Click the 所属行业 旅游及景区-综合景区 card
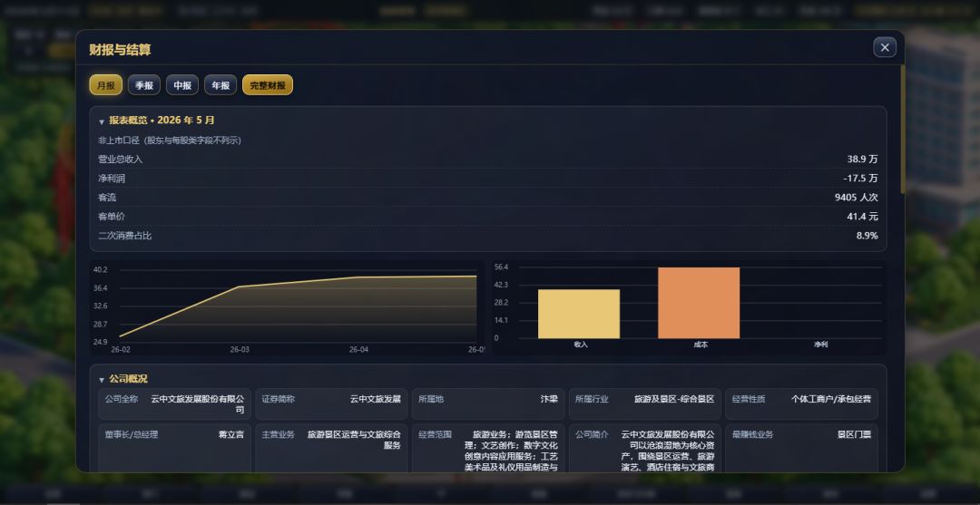Image resolution: width=980 pixels, height=505 pixels. 645,403
